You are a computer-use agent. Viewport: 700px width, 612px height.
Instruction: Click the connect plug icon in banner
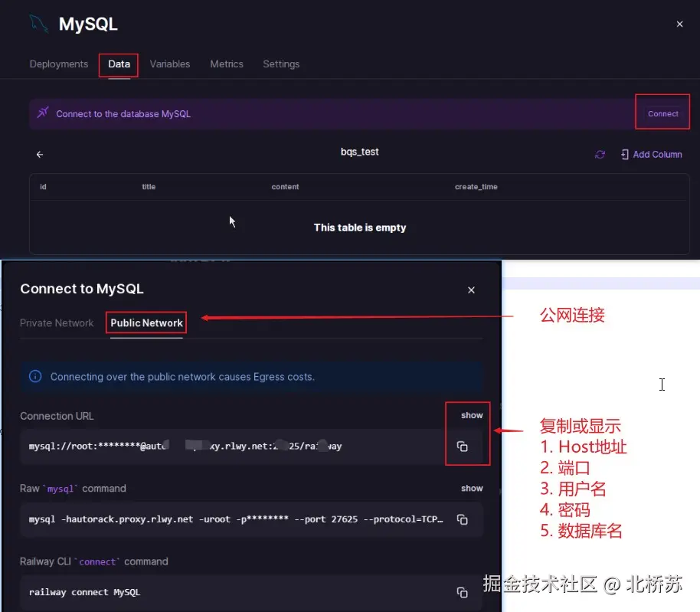(43, 113)
